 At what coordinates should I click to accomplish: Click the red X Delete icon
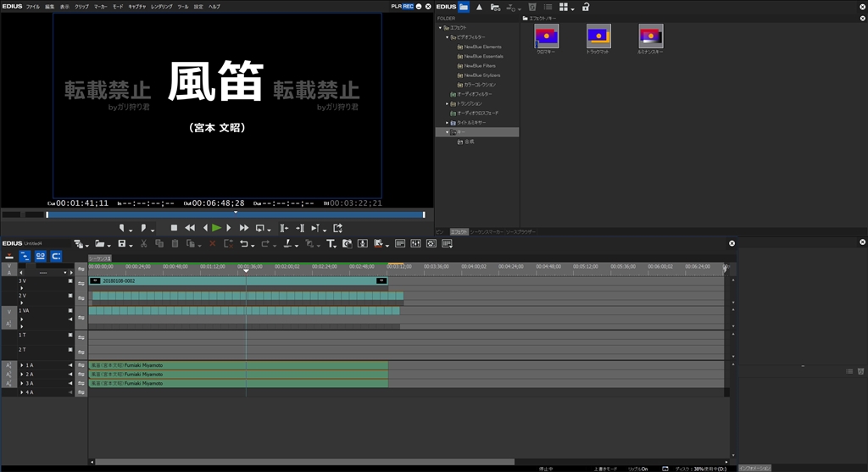pyautogui.click(x=213, y=244)
